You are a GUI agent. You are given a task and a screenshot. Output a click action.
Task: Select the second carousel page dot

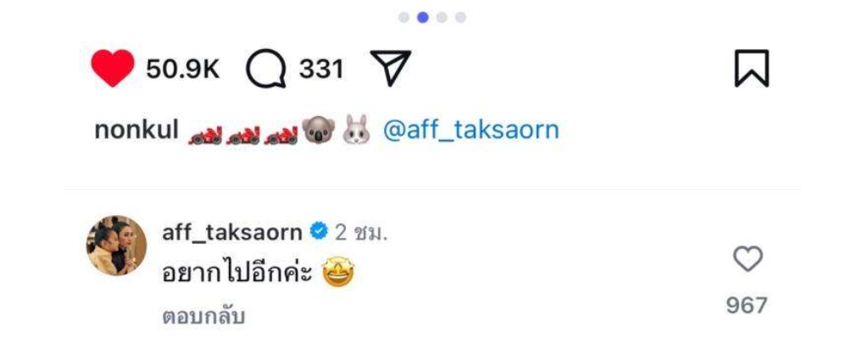click(423, 18)
